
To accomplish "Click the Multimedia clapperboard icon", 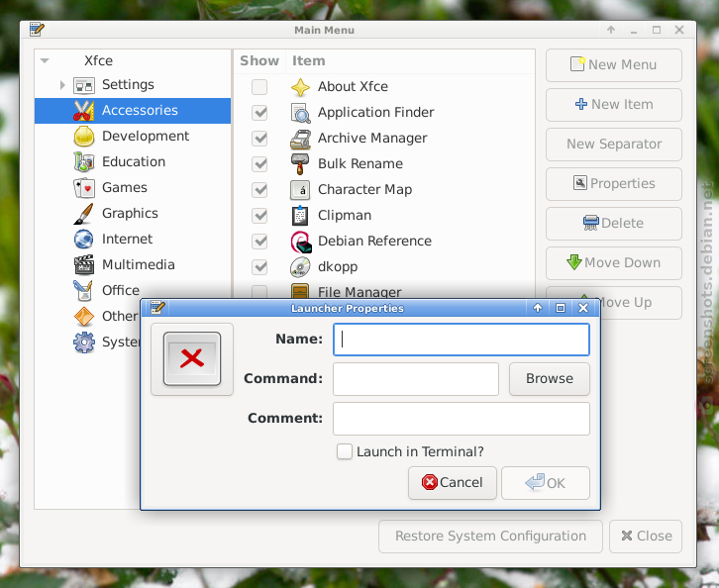I will (84, 265).
